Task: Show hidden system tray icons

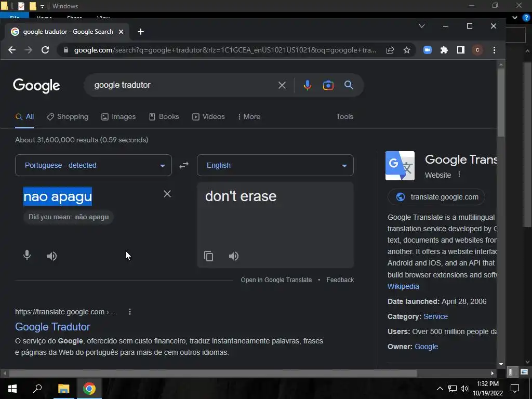Action: coord(440,389)
